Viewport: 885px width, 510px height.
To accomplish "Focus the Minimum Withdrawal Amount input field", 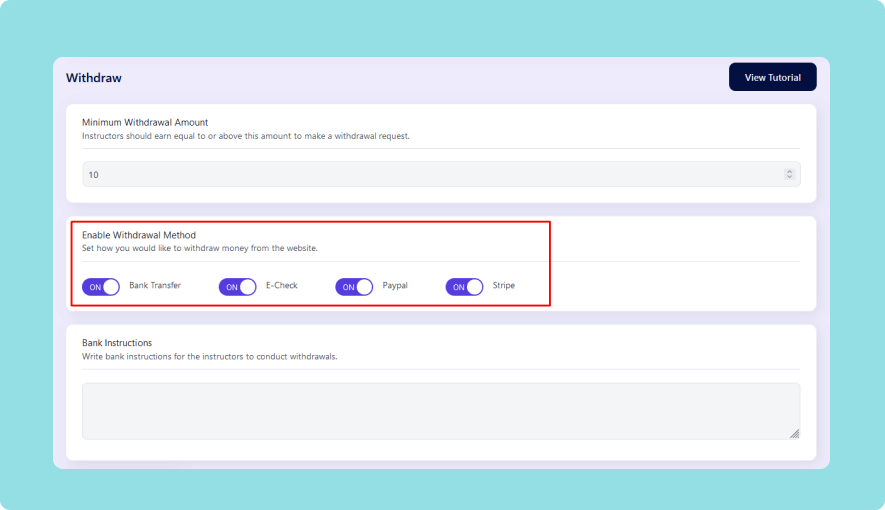I will pos(430,174).
